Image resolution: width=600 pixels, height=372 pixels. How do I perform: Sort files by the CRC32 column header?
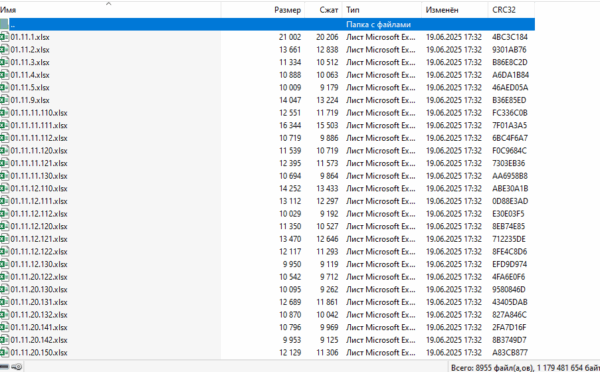click(512, 10)
